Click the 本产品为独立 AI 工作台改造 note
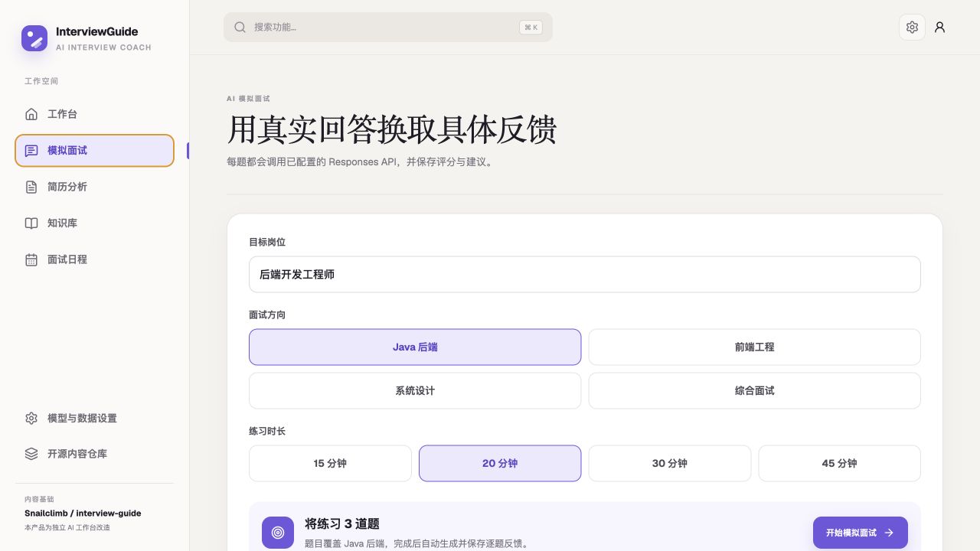Viewport: 980px width, 551px height. click(67, 527)
